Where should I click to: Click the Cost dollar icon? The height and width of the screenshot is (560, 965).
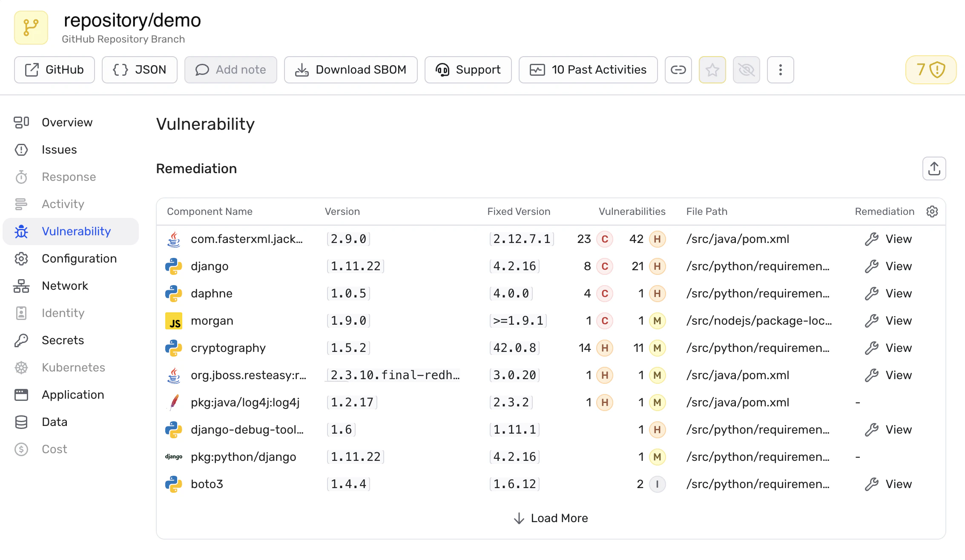pos(21,449)
